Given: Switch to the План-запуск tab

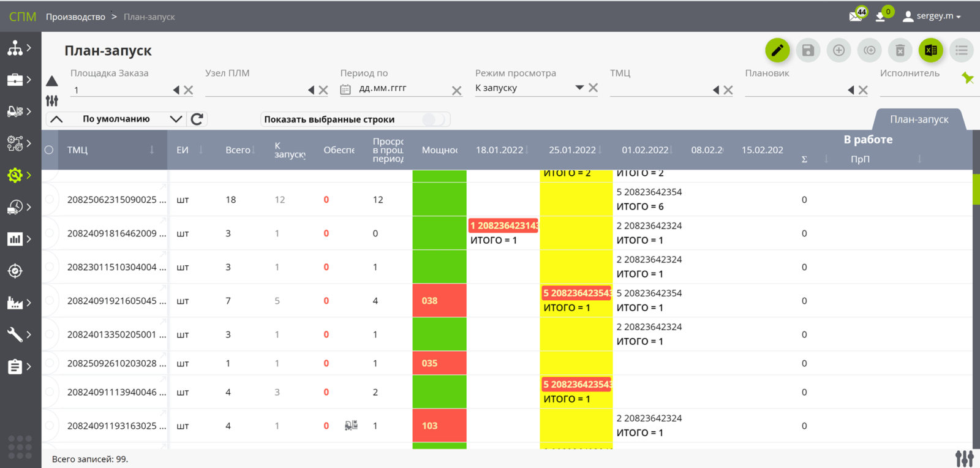Looking at the screenshot, I should coord(919,119).
